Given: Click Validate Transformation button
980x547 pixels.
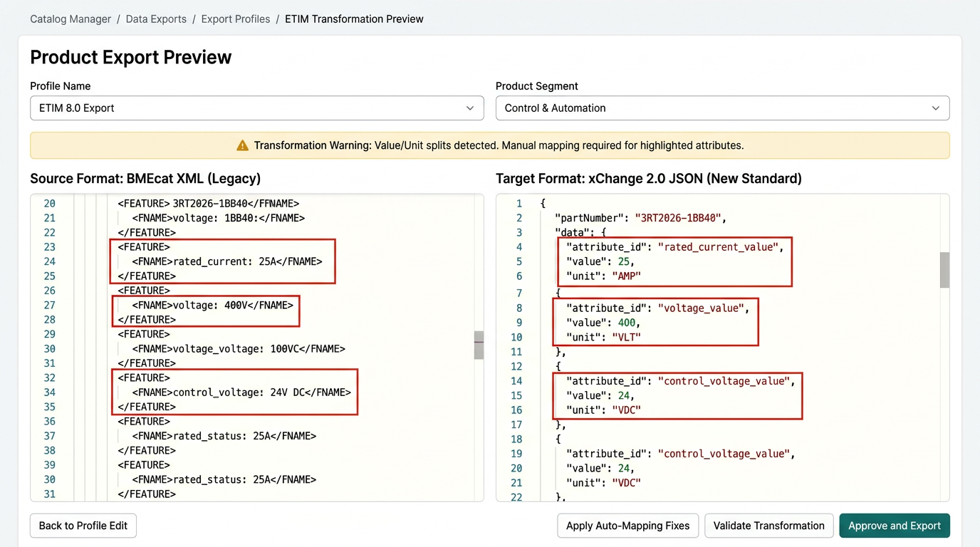Looking at the screenshot, I should [768, 526].
